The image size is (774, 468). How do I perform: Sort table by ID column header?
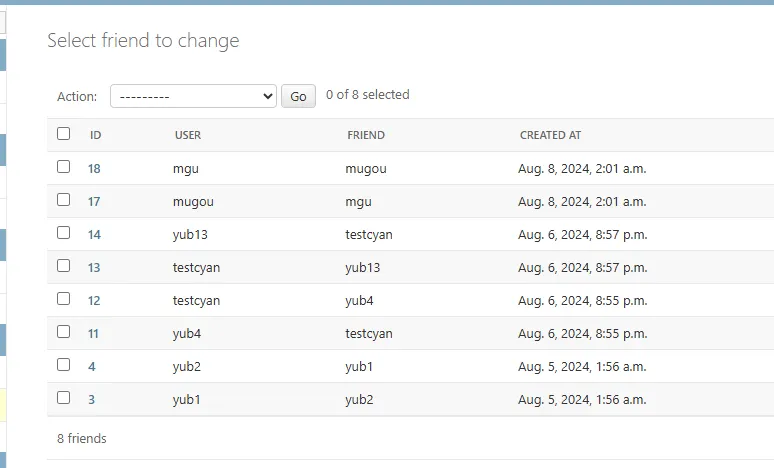point(96,135)
